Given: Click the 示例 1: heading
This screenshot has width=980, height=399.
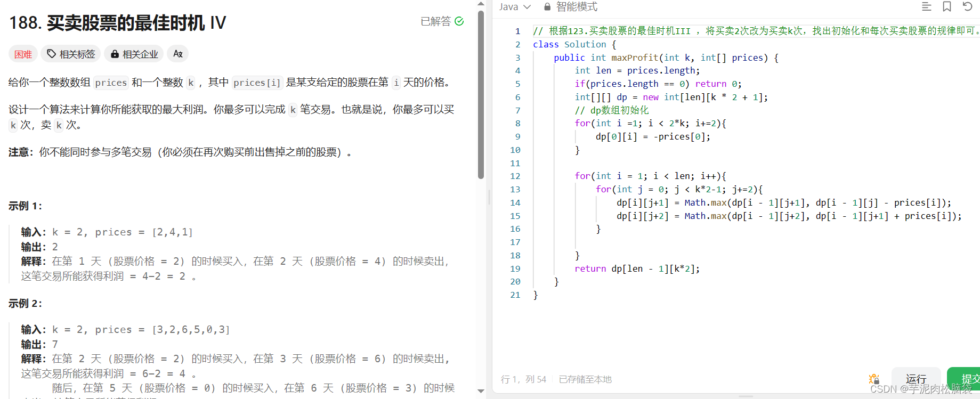Looking at the screenshot, I should coord(25,206).
